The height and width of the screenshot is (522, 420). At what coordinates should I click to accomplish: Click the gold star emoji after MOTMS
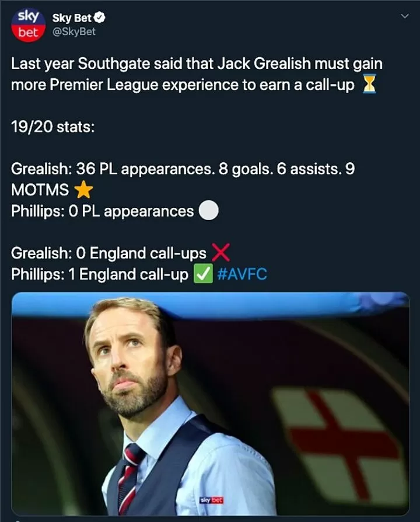pos(84,190)
